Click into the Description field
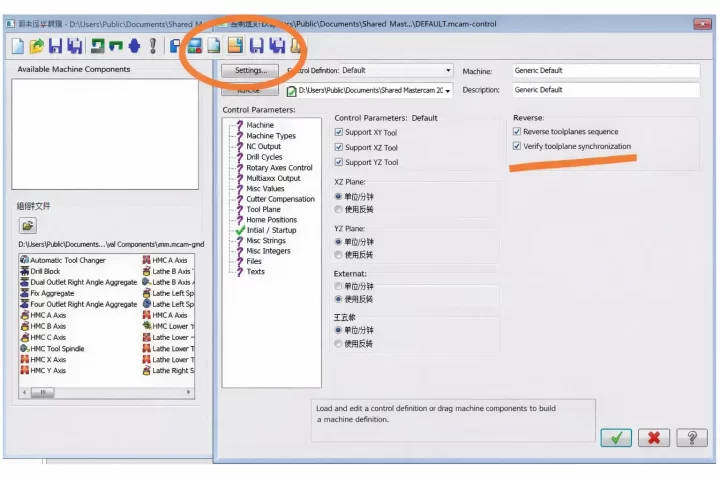 pyautogui.click(x=606, y=90)
